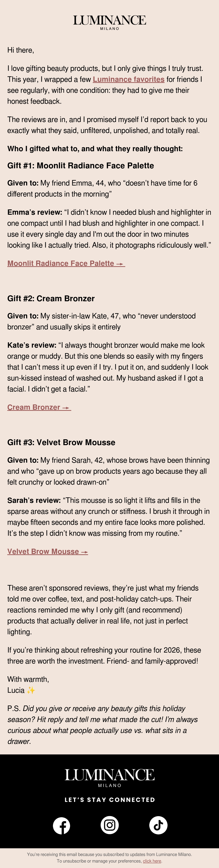This screenshot has height=868, width=219.
Task: Select the 'Gift #2: Cream Bronzer' heading
Action: [51, 298]
